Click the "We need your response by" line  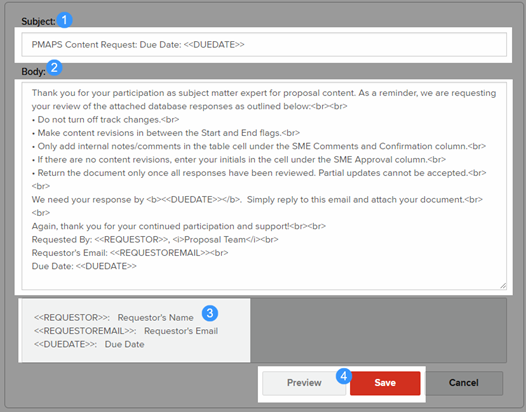pyautogui.click(x=257, y=200)
